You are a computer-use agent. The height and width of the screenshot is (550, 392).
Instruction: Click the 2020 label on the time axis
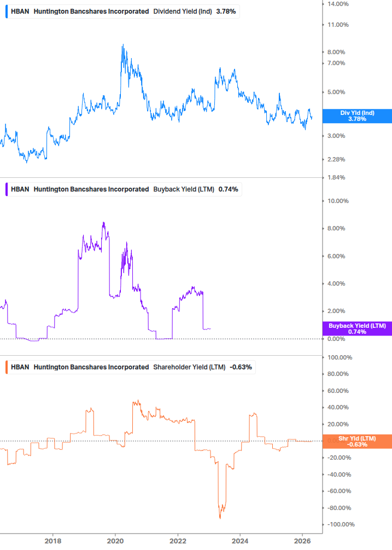click(115, 541)
